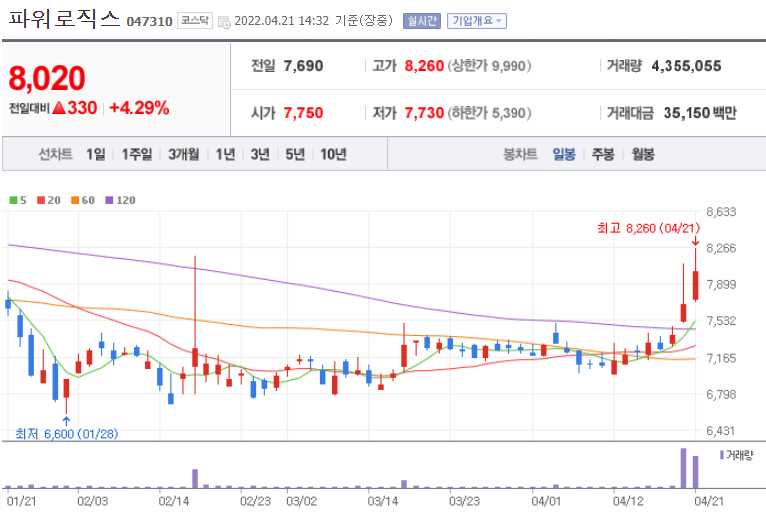Click the 03/14 date axis label

[x=383, y=501]
